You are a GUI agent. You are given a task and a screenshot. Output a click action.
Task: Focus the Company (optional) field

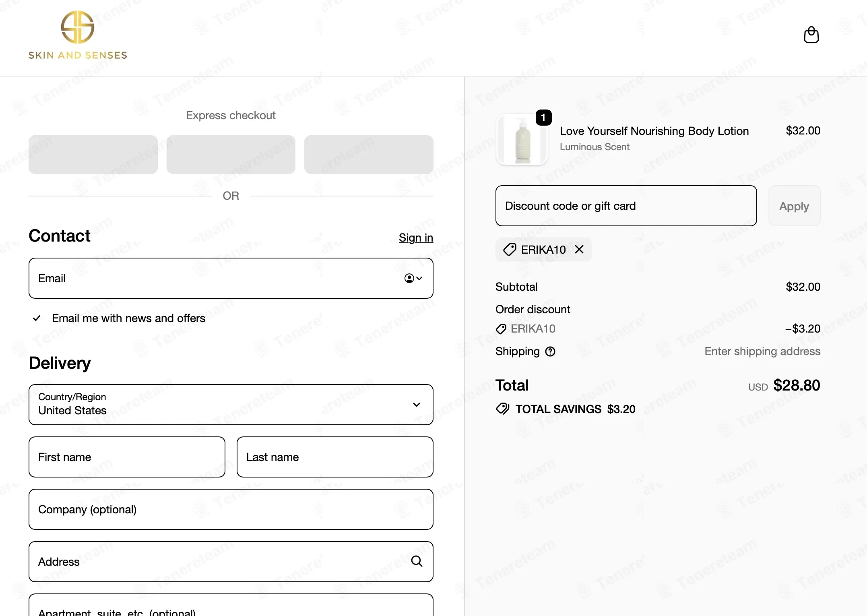231,509
